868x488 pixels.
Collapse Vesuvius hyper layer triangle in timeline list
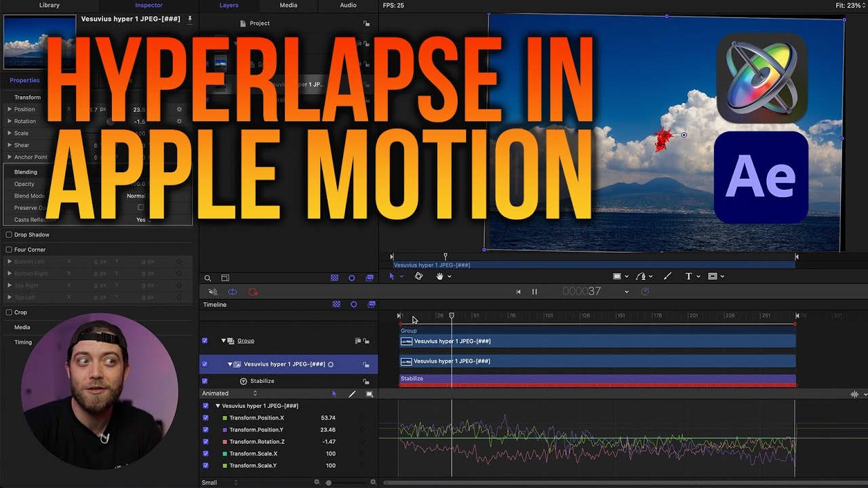click(230, 364)
